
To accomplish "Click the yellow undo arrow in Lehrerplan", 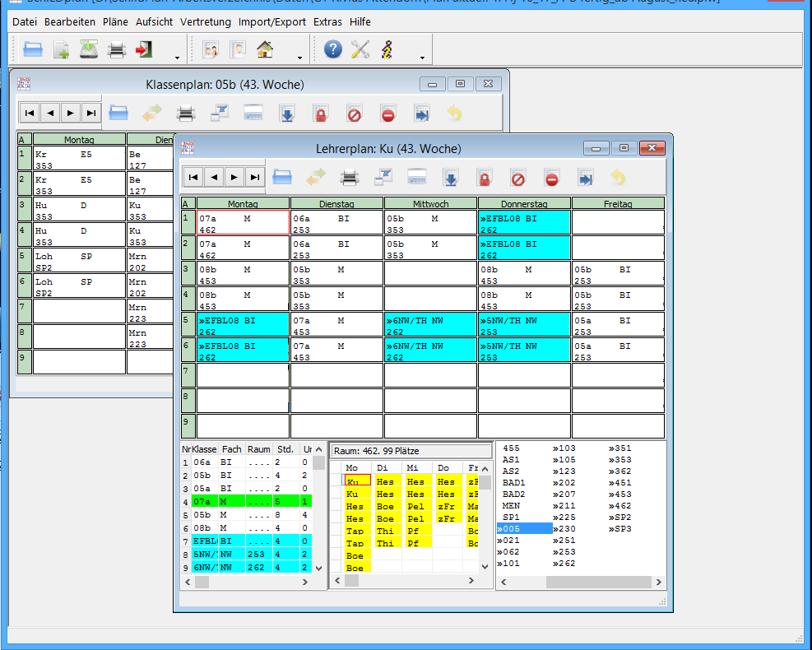I will point(618,177).
